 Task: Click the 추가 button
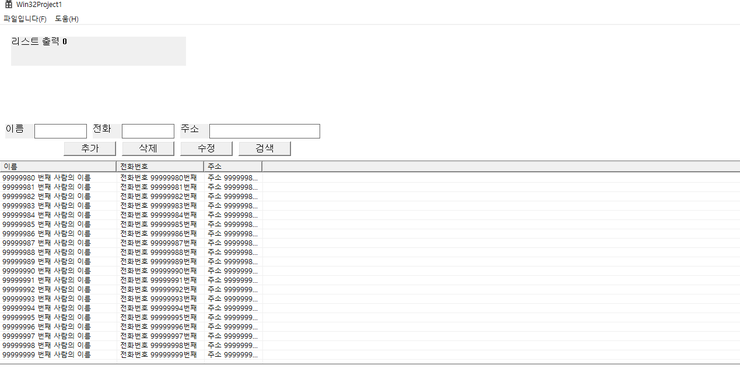click(x=90, y=148)
